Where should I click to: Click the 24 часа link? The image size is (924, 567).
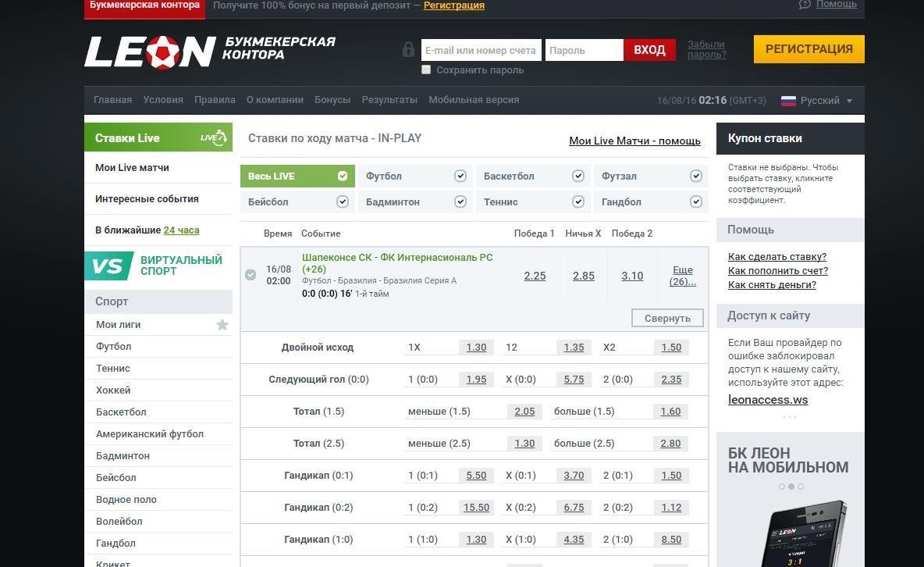181,230
